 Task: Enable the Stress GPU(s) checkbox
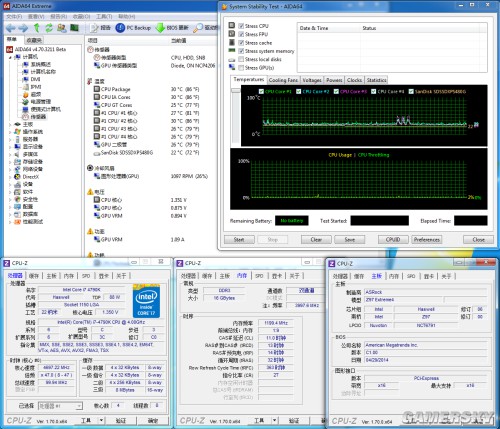coord(241,68)
